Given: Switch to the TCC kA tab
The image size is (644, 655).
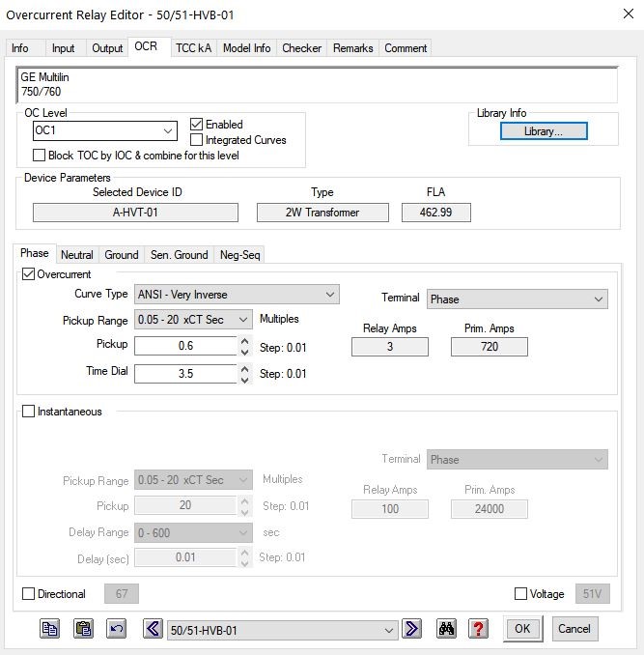Looking at the screenshot, I should [194, 48].
